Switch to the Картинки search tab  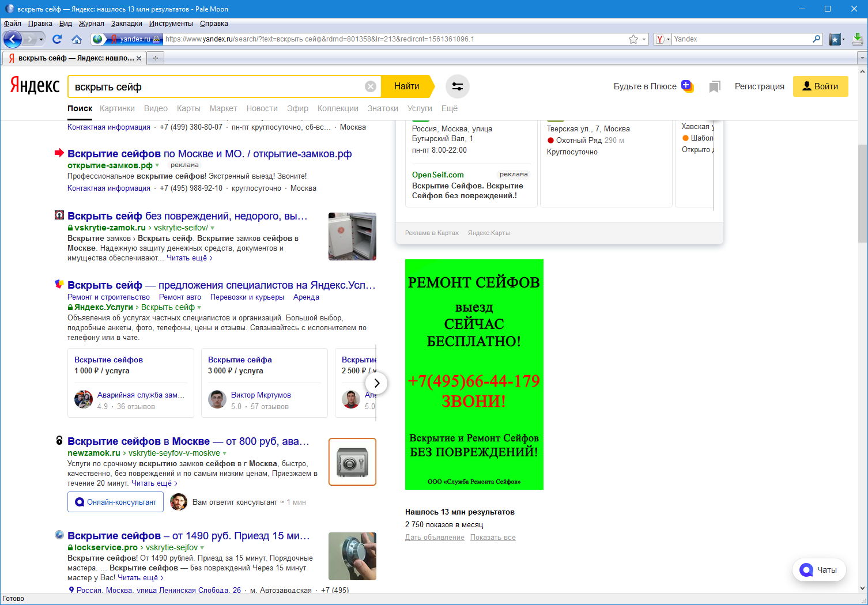coord(117,108)
